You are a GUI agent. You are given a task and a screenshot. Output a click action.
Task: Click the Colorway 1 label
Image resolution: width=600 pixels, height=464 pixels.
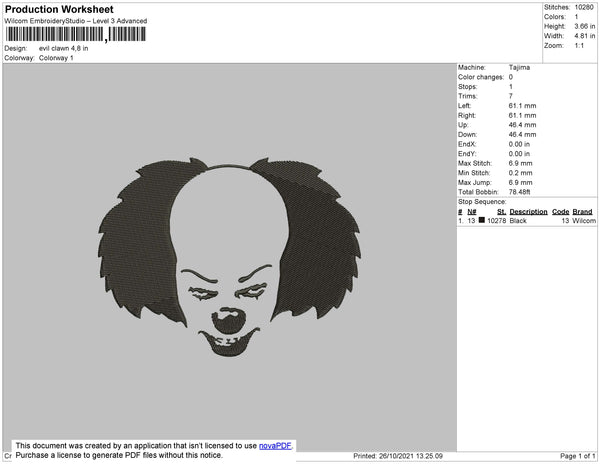coord(56,57)
